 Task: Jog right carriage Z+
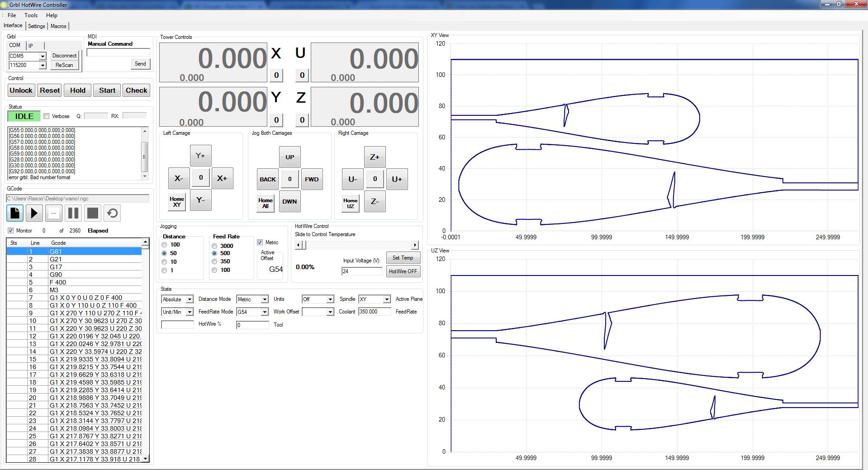click(375, 157)
